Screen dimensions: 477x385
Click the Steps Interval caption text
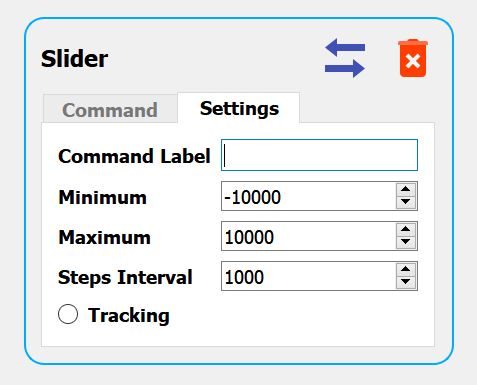tap(125, 277)
